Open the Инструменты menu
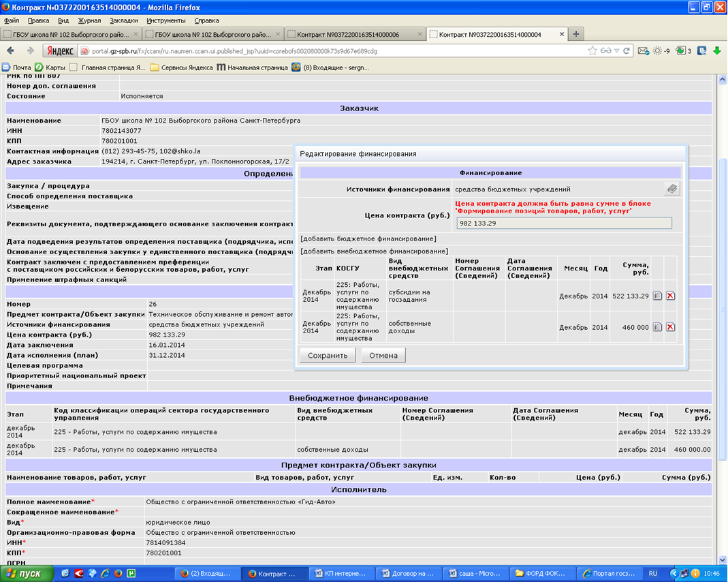 [x=165, y=20]
